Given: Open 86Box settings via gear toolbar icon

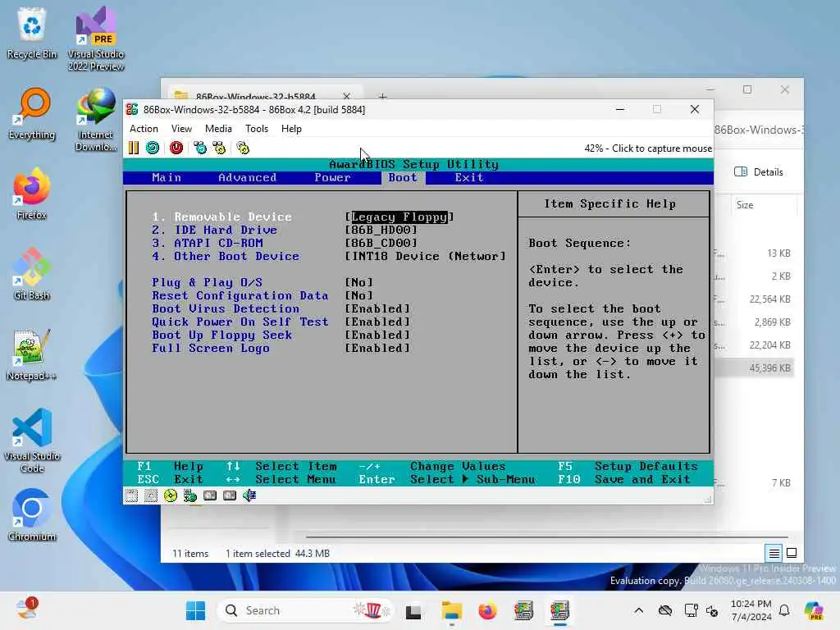Looking at the screenshot, I should (x=243, y=148).
